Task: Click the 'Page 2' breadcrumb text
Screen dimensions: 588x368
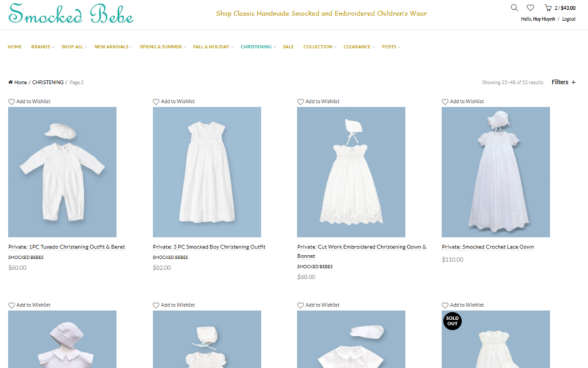Action: click(76, 82)
